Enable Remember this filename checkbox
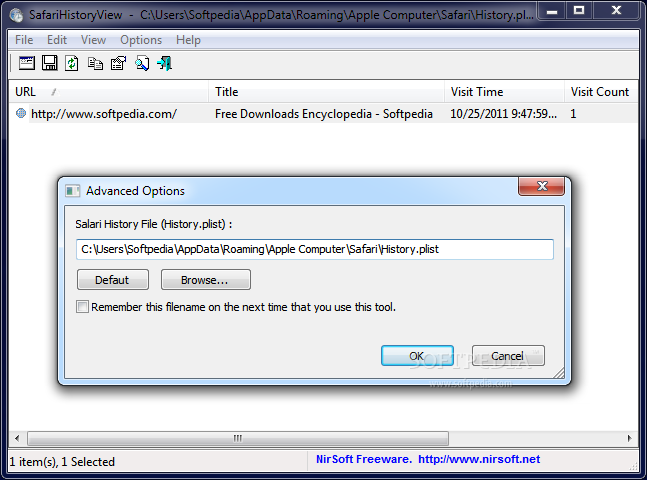This screenshot has height=480, width=647. [x=82, y=307]
